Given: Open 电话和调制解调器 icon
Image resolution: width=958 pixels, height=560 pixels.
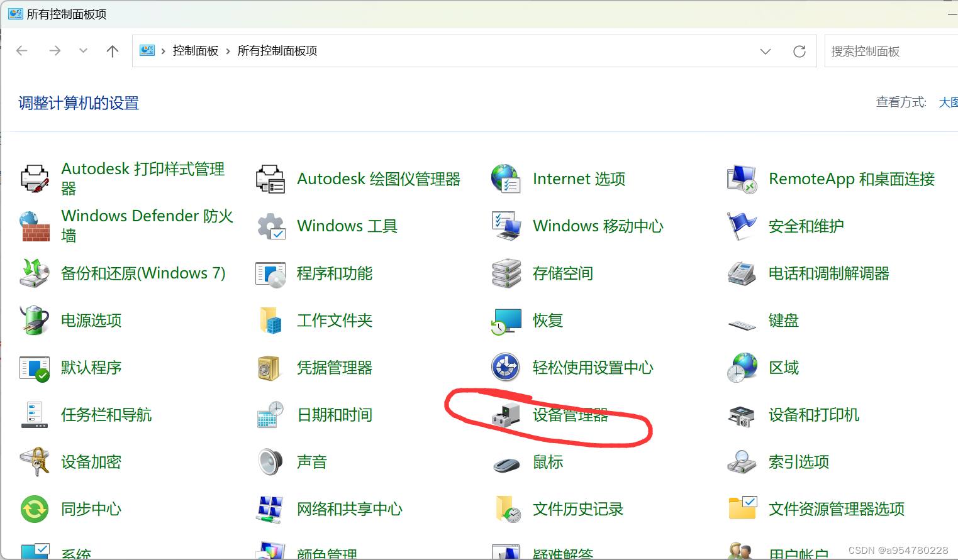Looking at the screenshot, I should [742, 273].
